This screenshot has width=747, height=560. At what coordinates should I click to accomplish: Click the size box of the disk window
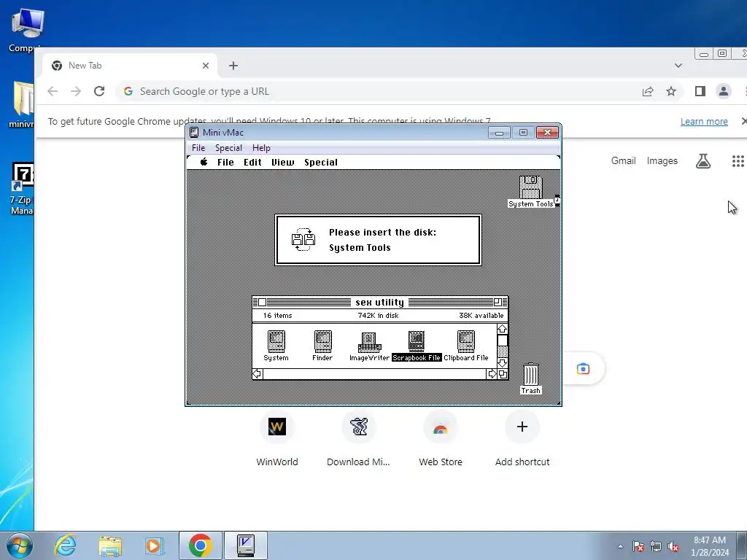point(503,374)
